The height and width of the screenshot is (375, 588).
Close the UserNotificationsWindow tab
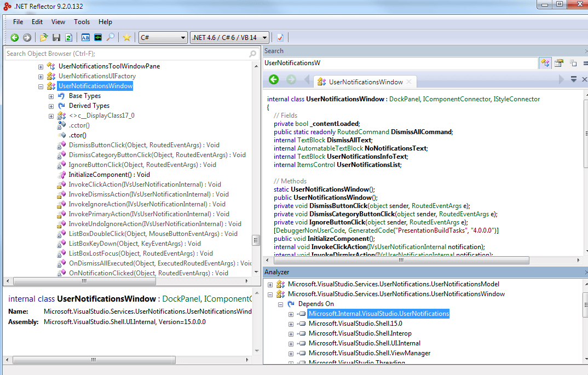[x=409, y=82]
